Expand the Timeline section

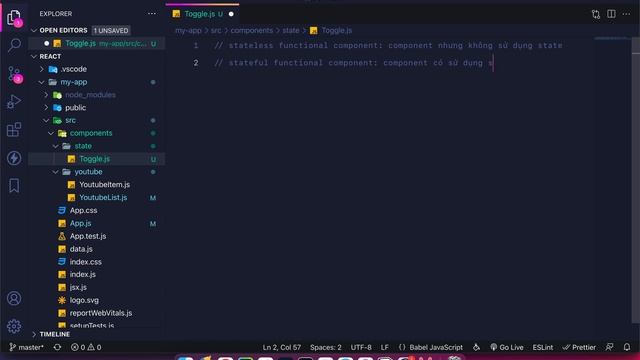pyautogui.click(x=34, y=334)
